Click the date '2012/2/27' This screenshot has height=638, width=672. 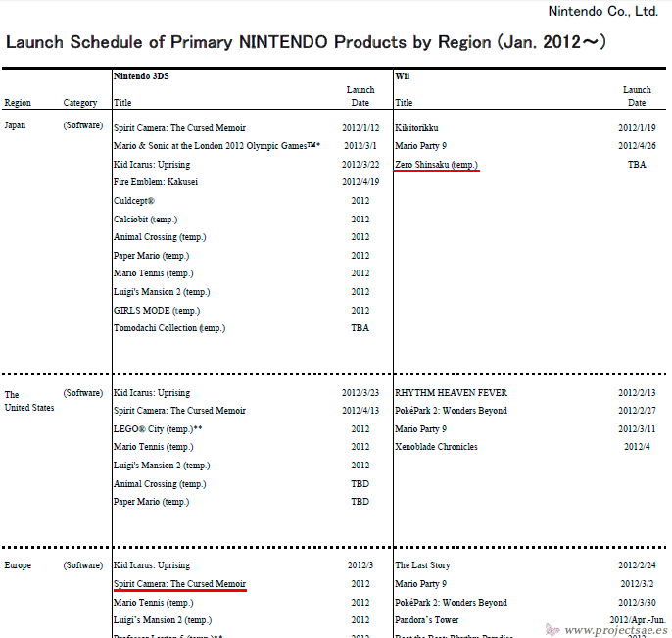(x=637, y=411)
